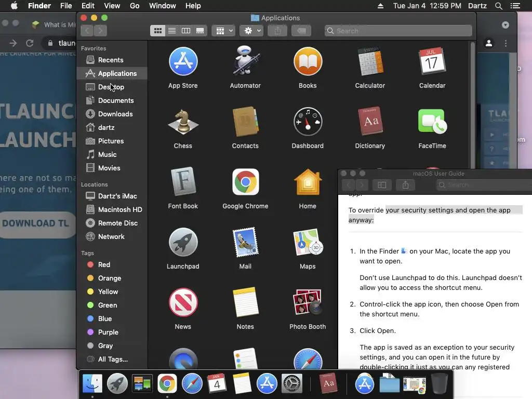Open the Home app icon
The height and width of the screenshot is (399, 532).
pos(308,182)
